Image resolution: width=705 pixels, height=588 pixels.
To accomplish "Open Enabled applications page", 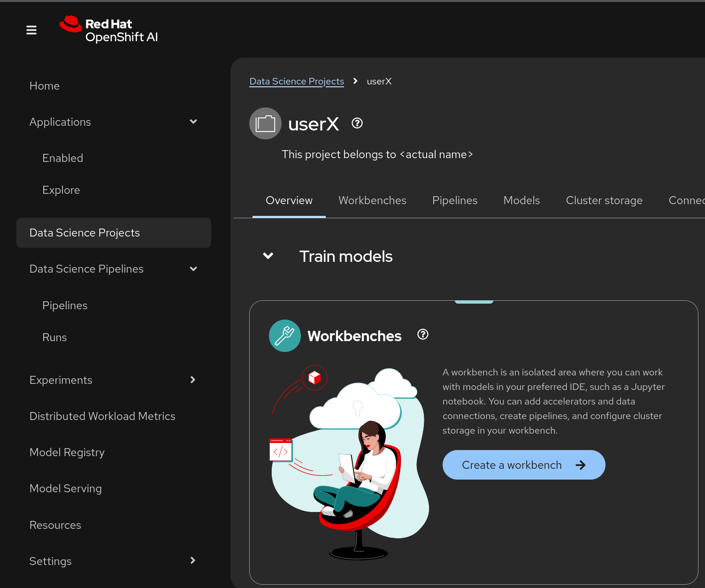I will click(x=114, y=158).
